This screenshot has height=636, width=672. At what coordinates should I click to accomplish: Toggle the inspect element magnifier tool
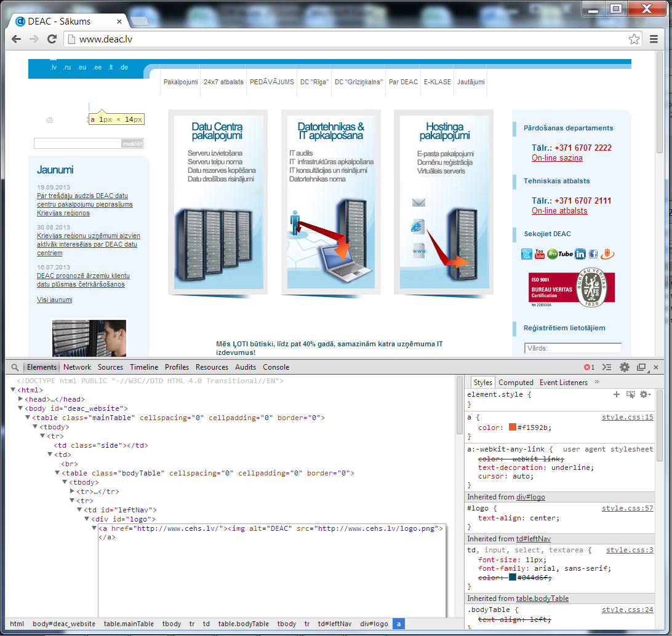(x=15, y=367)
